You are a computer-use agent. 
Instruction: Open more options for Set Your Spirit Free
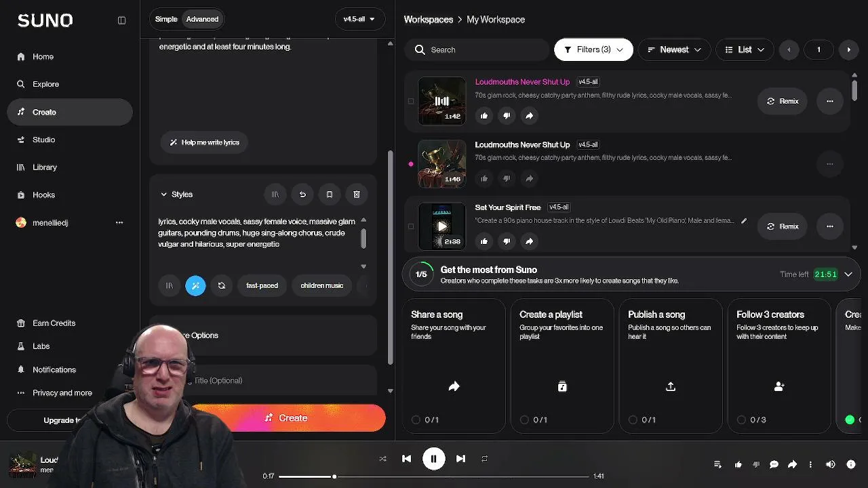[x=830, y=226]
